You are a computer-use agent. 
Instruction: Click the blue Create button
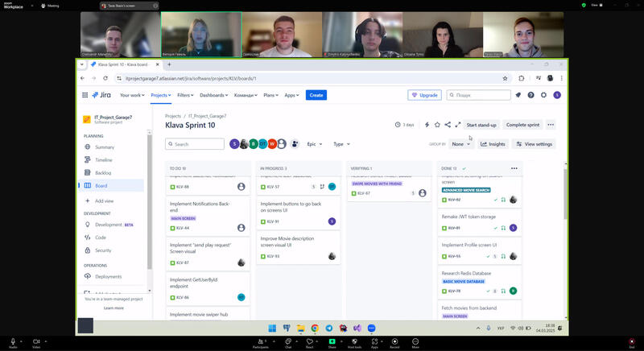(316, 95)
